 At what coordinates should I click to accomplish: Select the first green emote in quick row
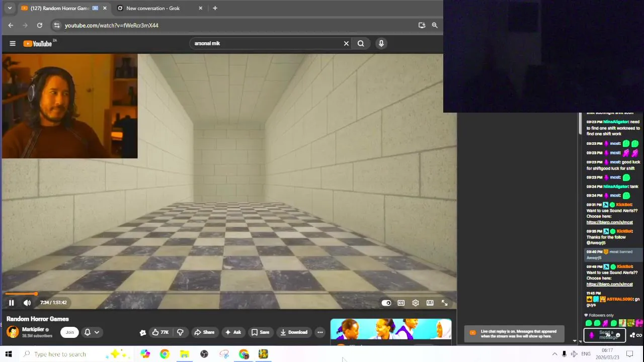[x=589, y=323]
